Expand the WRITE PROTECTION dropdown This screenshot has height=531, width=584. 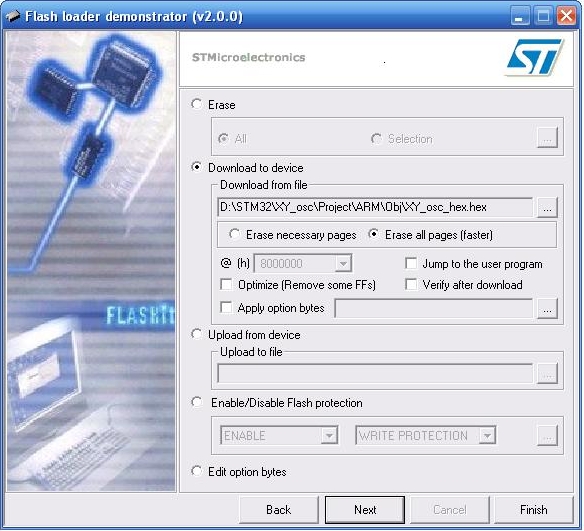click(487, 435)
